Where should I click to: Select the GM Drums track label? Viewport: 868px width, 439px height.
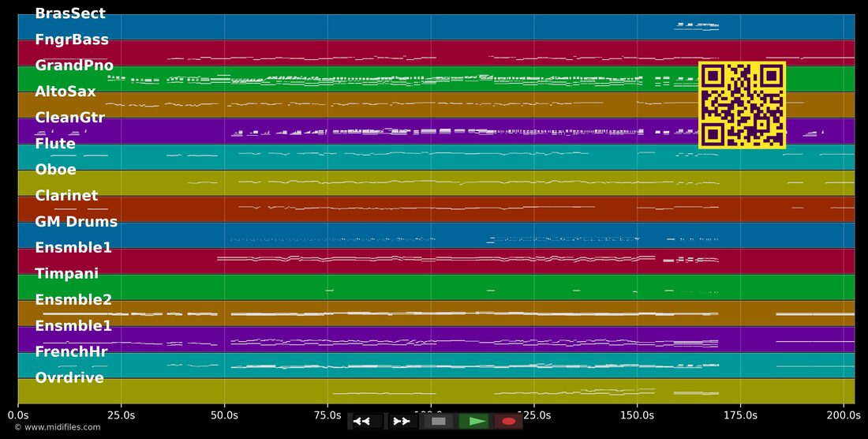click(77, 221)
